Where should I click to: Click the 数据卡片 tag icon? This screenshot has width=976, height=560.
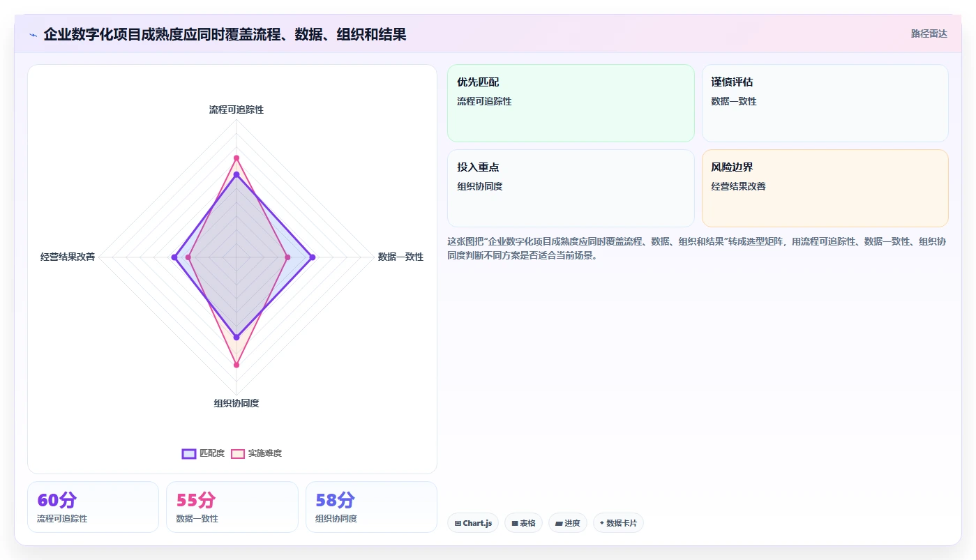click(x=601, y=523)
